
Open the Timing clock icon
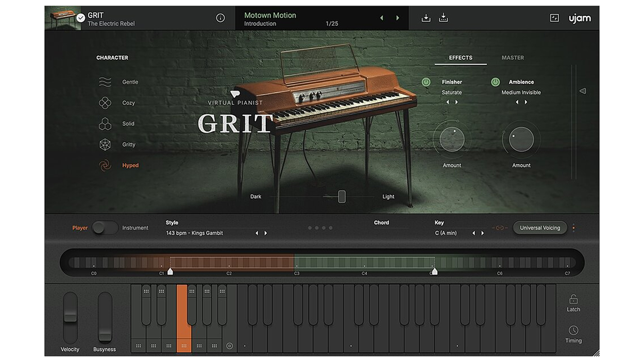[x=573, y=331]
